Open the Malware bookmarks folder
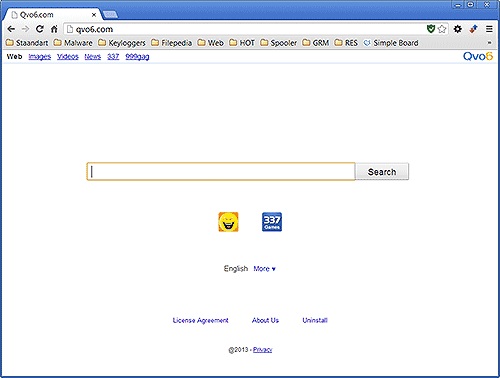500x378 pixels. point(73,43)
